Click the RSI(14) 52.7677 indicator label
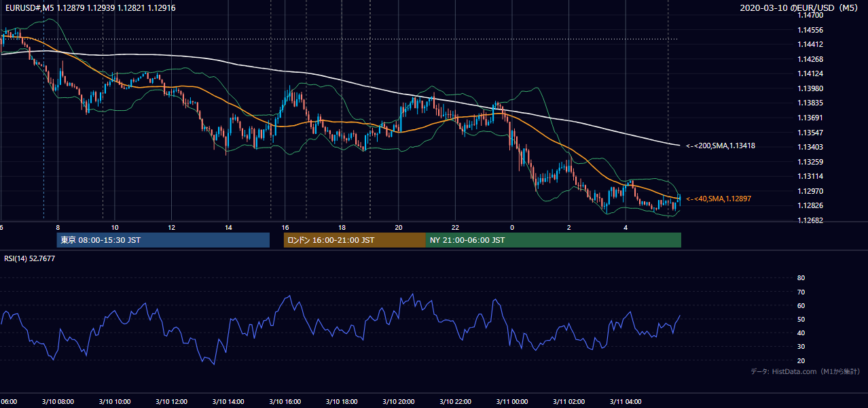868x408 pixels. pos(30,258)
